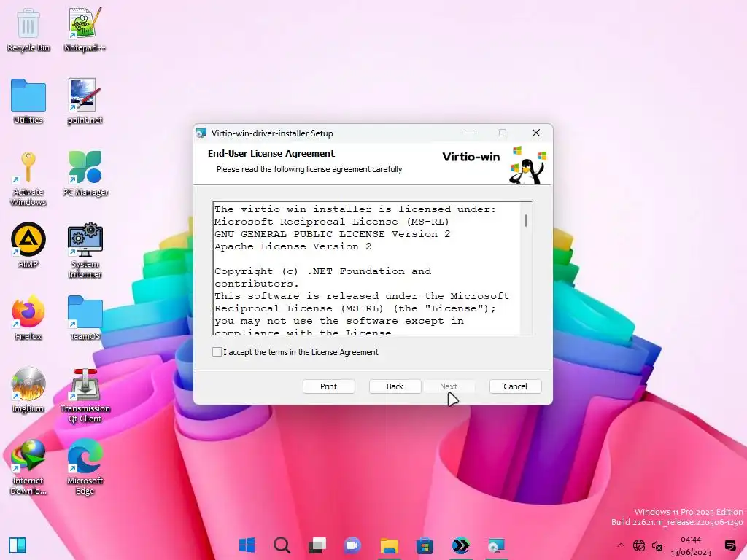Screen dimensions: 747x560
Task: Open the Windows Start menu
Action: pos(247,545)
